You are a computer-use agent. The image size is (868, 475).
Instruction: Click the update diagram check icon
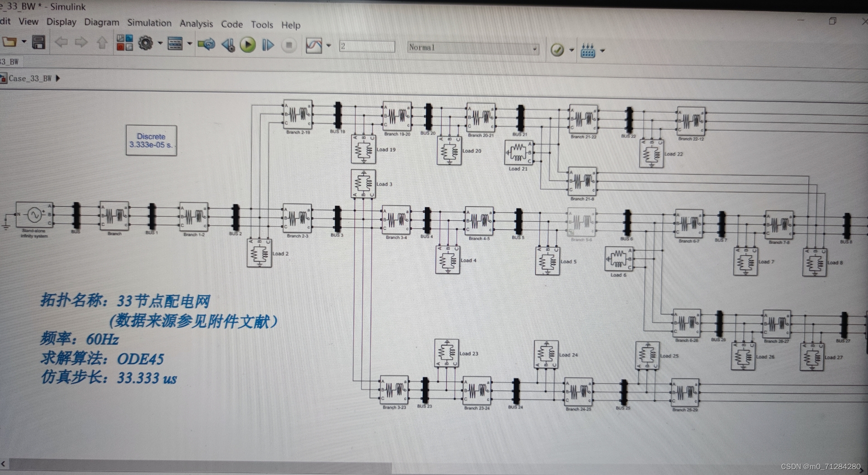pos(557,50)
